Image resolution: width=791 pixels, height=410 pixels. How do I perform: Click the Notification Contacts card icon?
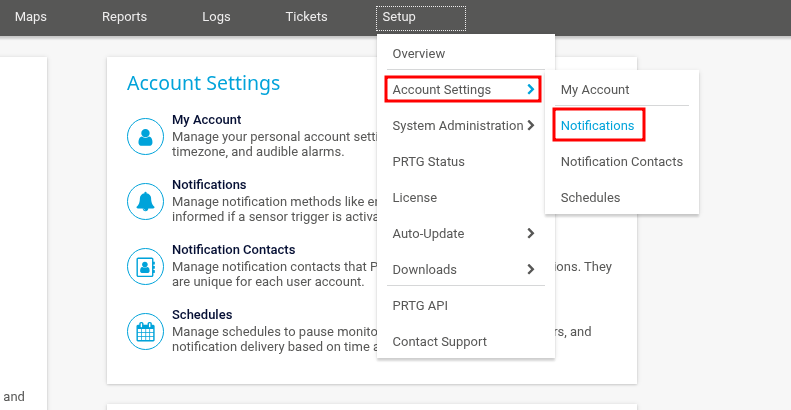146,267
